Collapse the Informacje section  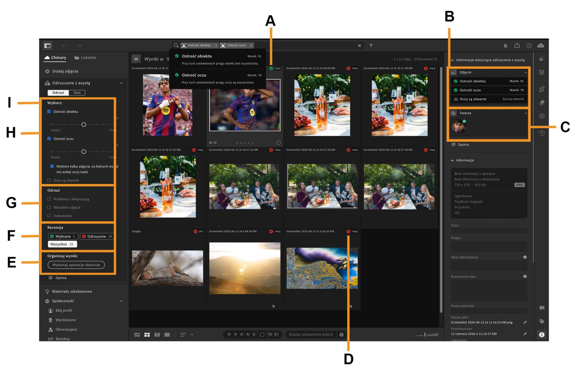click(452, 160)
